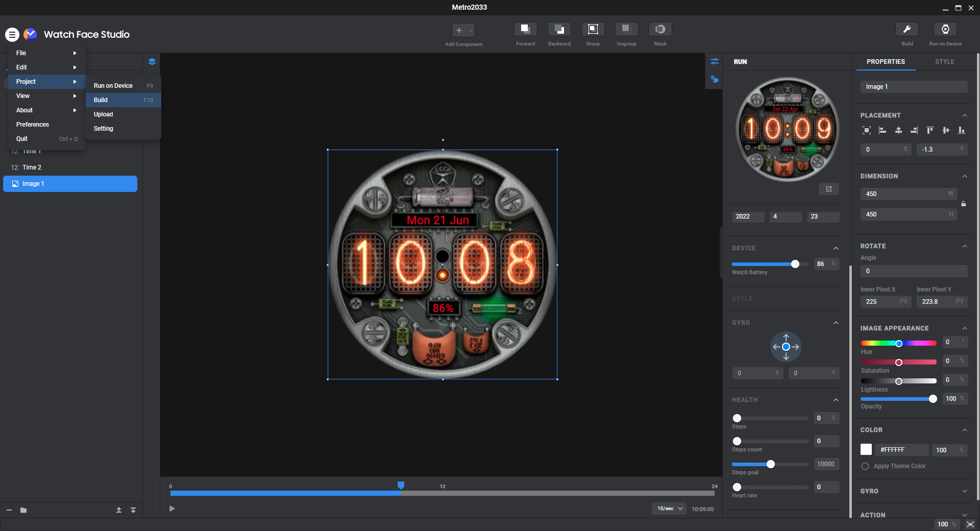Open the Edit submenu
The width and height of the screenshot is (980, 531).
46,67
